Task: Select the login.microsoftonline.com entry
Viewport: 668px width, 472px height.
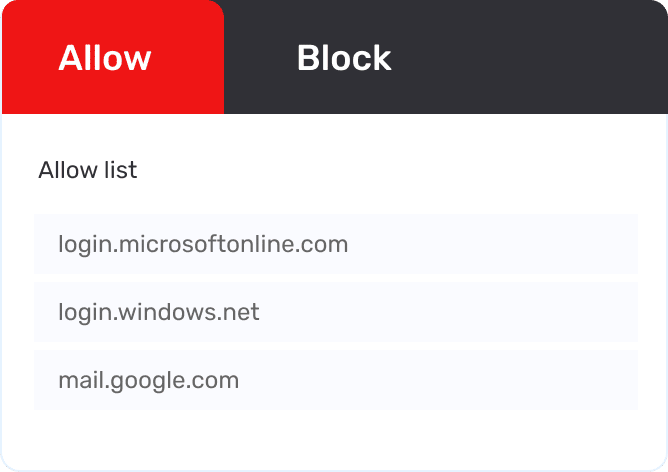Action: pos(335,244)
